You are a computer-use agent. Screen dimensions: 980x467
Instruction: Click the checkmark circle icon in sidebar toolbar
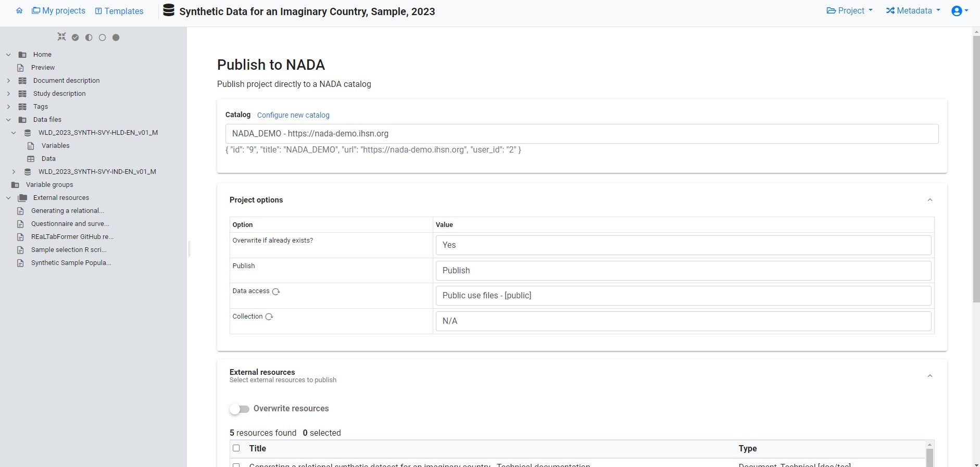(x=76, y=37)
